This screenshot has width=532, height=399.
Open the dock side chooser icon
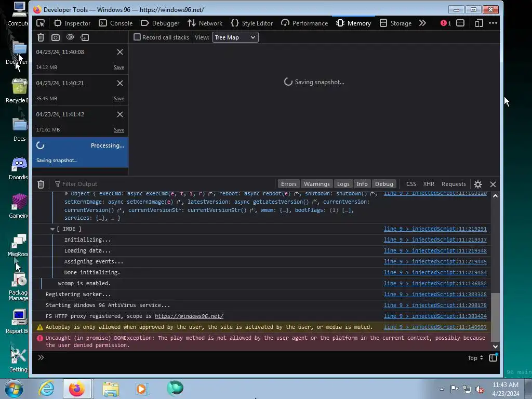[460, 23]
